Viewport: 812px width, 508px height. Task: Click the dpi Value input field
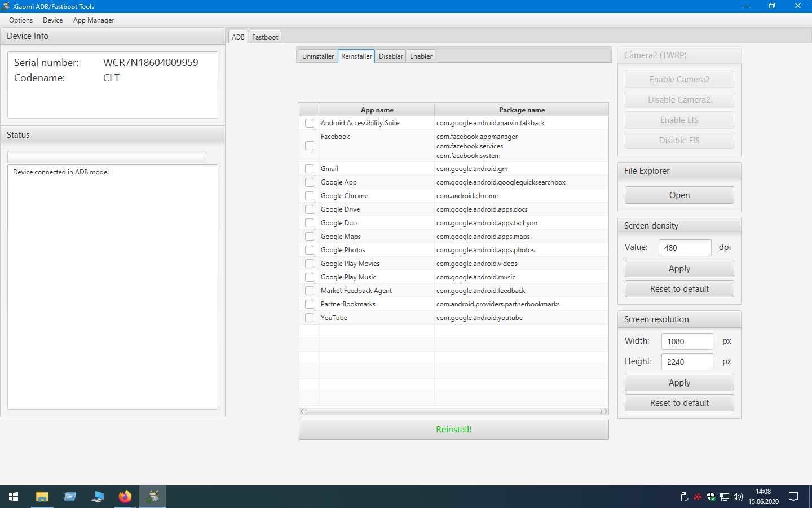click(x=685, y=248)
